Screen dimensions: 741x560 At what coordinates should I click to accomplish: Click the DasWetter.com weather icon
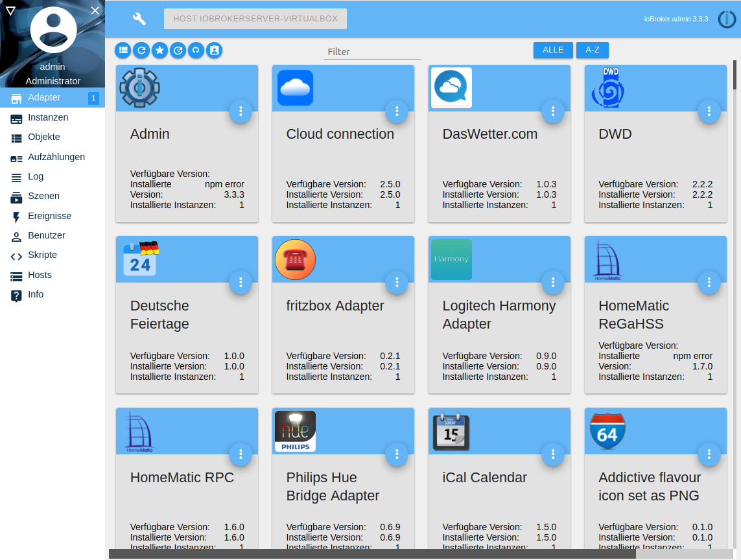pos(451,88)
